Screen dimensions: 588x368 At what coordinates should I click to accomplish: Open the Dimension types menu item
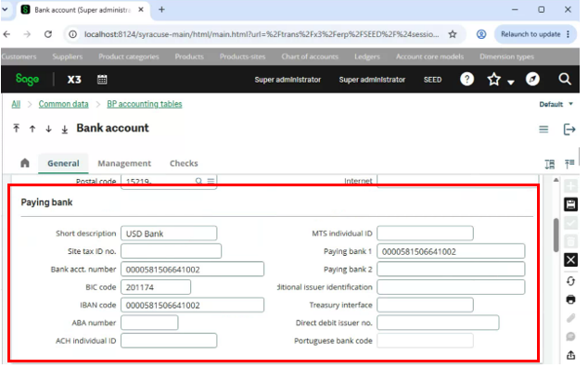pos(506,57)
